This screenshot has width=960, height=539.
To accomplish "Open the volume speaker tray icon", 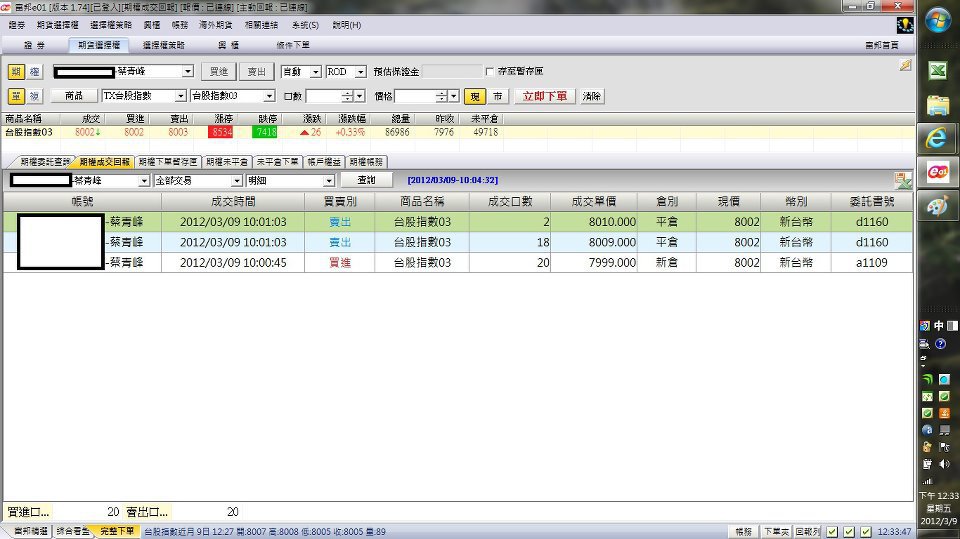I will pyautogui.click(x=945, y=464).
